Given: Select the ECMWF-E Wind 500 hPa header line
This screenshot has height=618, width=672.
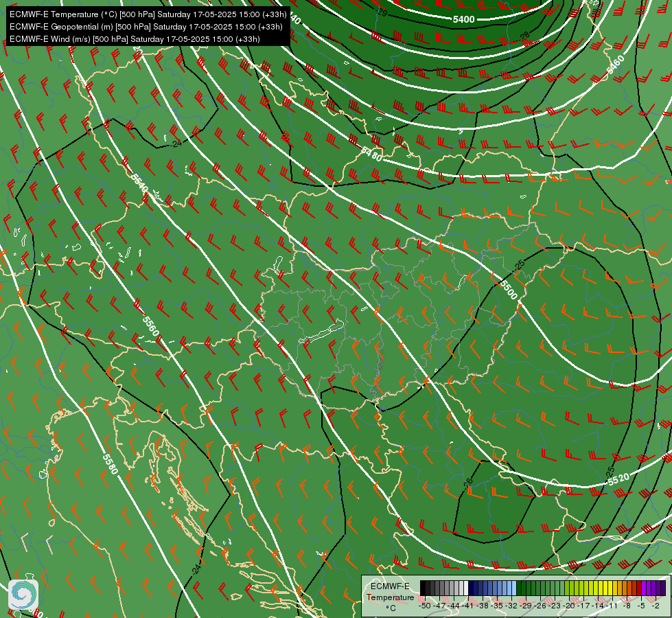Looking at the screenshot, I should [135, 39].
